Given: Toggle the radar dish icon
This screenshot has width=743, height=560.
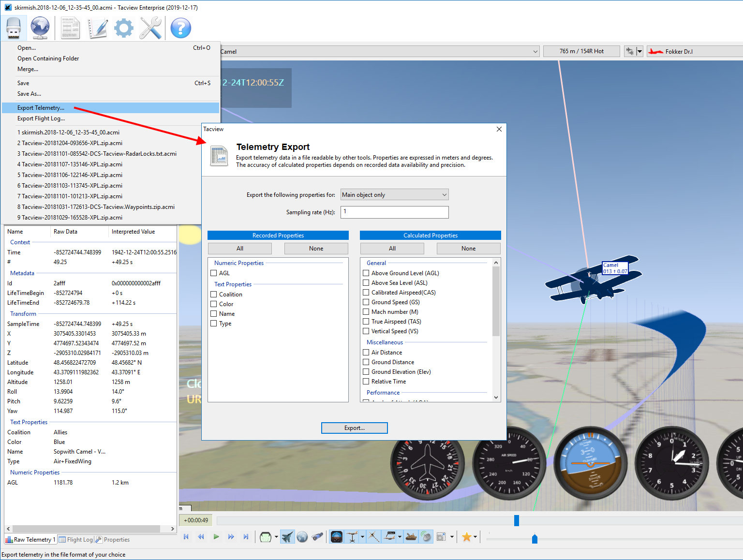Looking at the screenshot, I should click(x=426, y=537).
